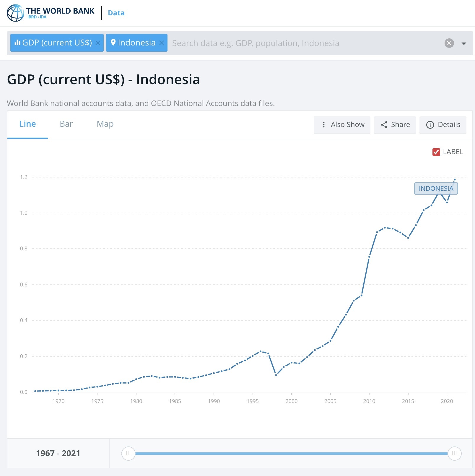Click the location pin icon in Indonesia pill
475x476 pixels.
tap(113, 43)
